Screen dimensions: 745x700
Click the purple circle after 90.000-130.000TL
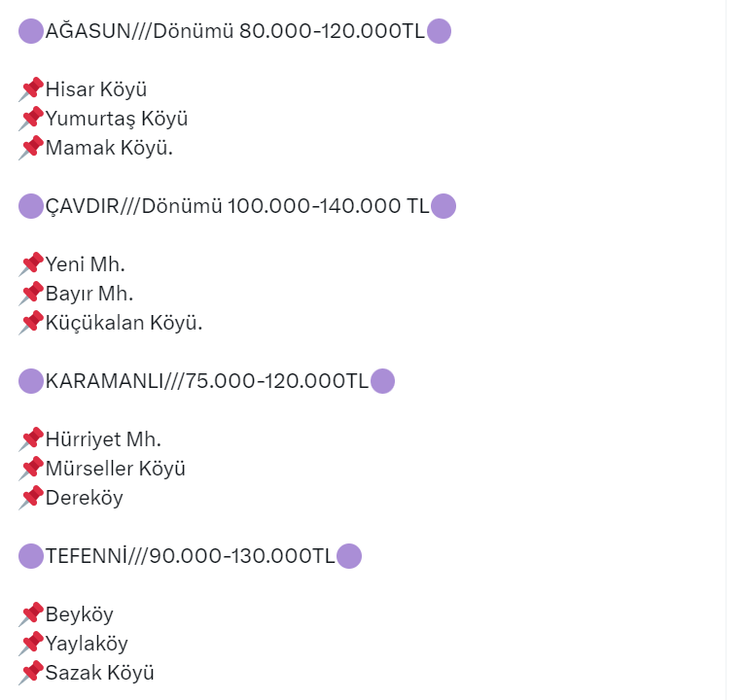click(x=349, y=556)
